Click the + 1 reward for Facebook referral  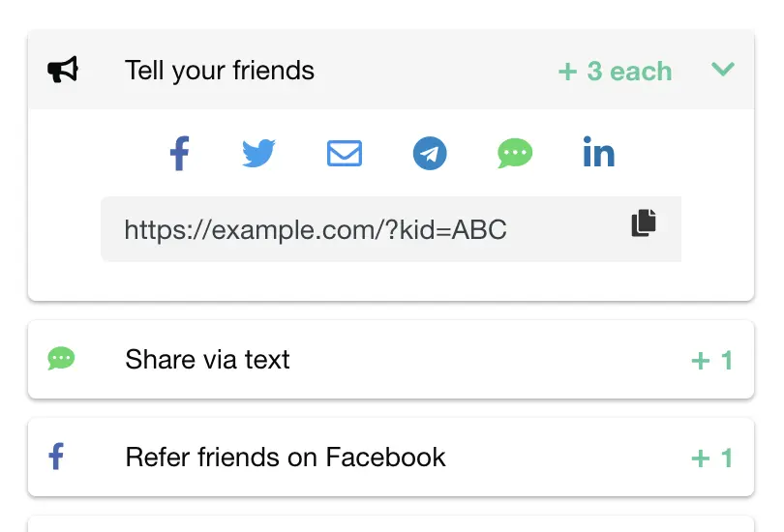click(x=712, y=458)
